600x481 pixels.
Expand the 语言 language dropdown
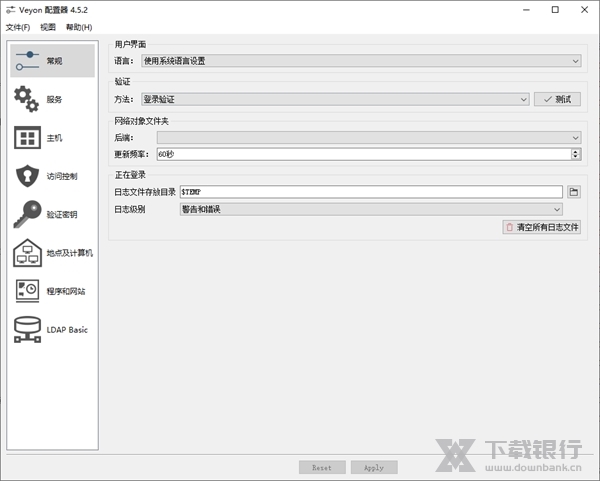361,61
